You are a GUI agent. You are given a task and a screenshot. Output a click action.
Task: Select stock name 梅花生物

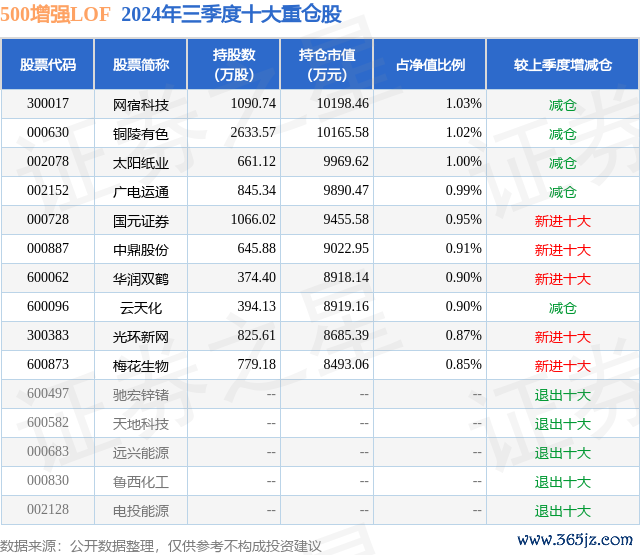point(141,366)
